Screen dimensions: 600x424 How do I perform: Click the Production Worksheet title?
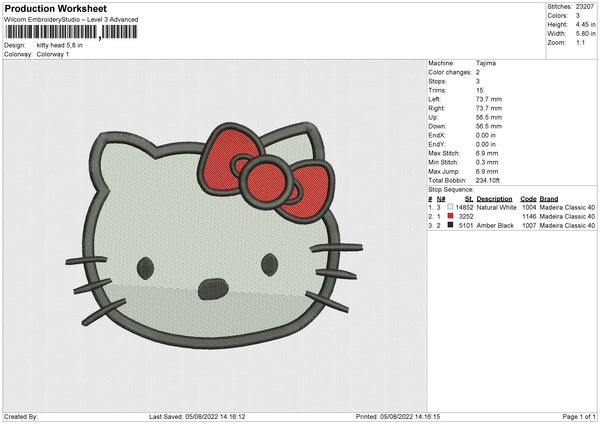coord(55,8)
